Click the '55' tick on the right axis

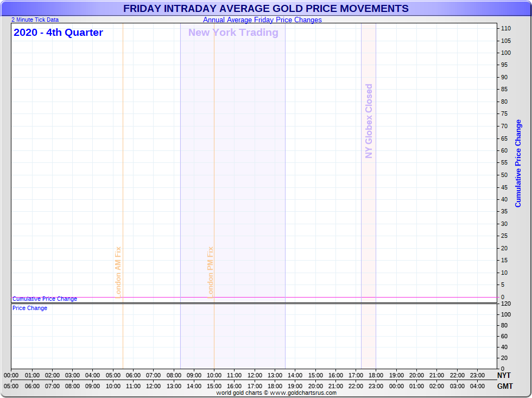[x=504, y=163]
